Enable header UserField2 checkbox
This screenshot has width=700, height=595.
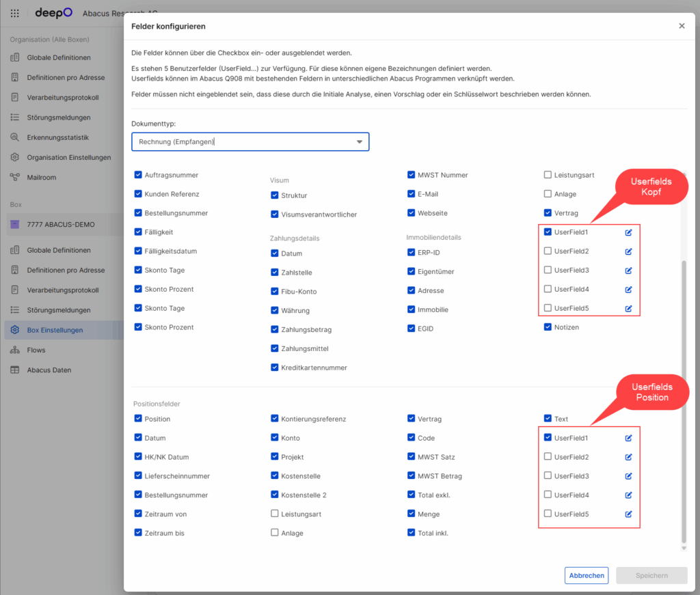548,251
